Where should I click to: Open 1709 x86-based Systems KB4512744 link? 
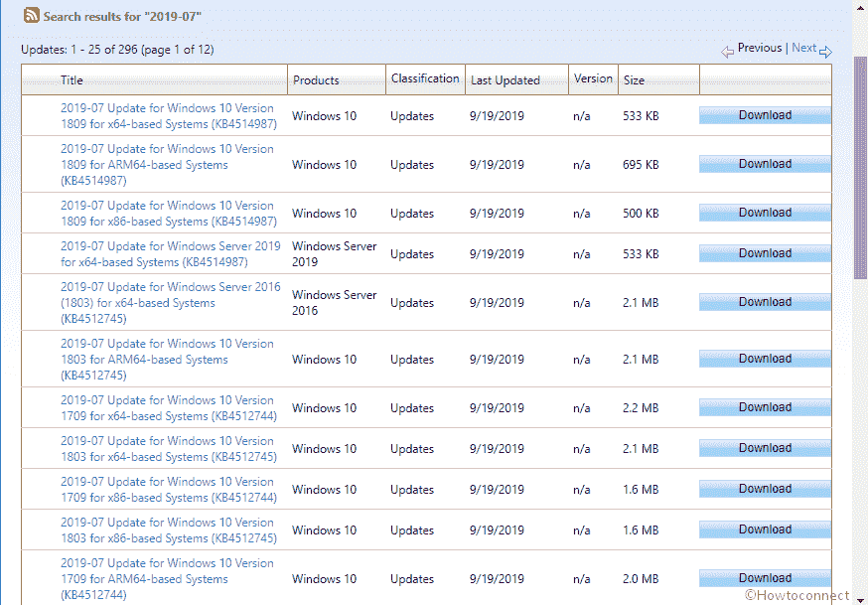pos(169,490)
